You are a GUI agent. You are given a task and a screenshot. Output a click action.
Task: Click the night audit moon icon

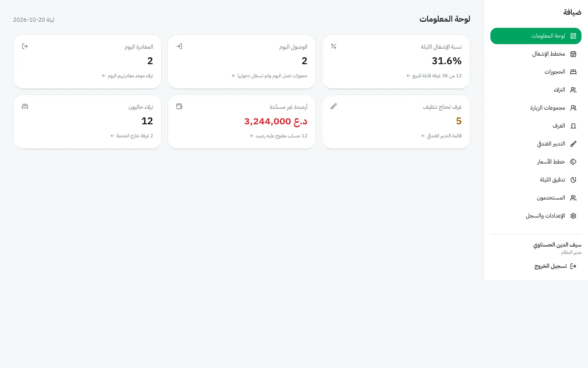[x=573, y=180]
